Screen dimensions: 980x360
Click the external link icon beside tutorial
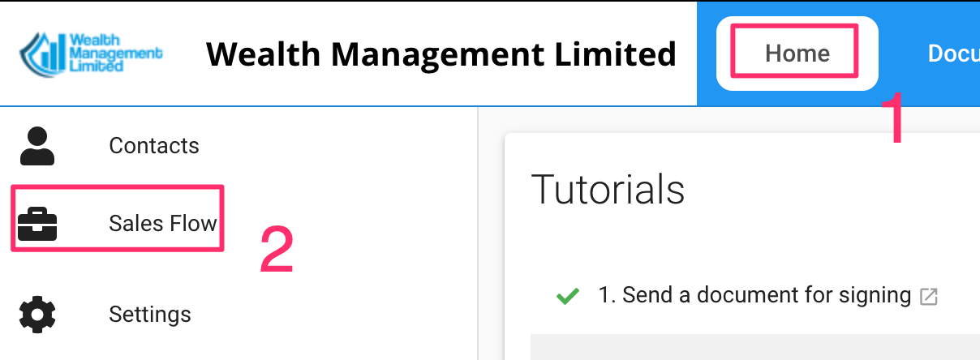(929, 297)
